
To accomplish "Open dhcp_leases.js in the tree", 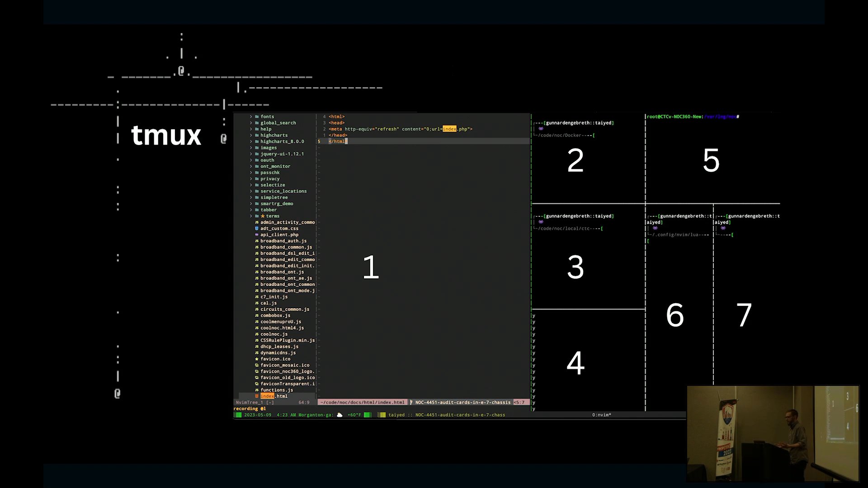I will pos(279,347).
